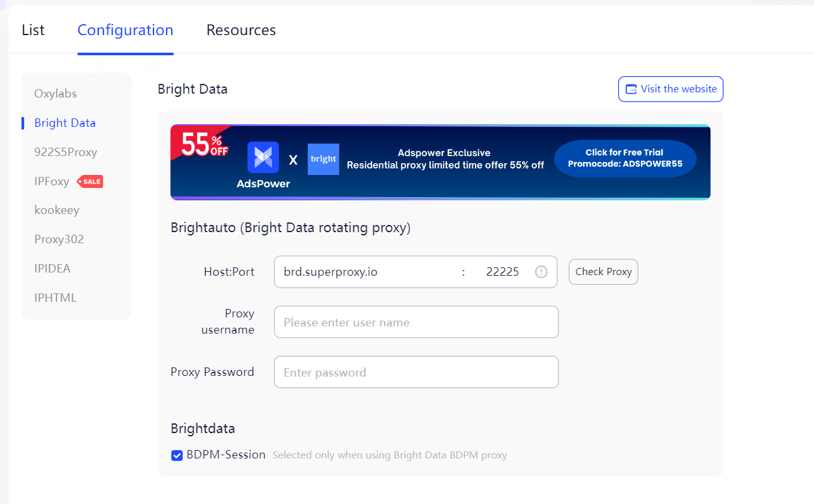Select Proxy302 in the sidebar
The image size is (814, 504).
pyautogui.click(x=59, y=239)
